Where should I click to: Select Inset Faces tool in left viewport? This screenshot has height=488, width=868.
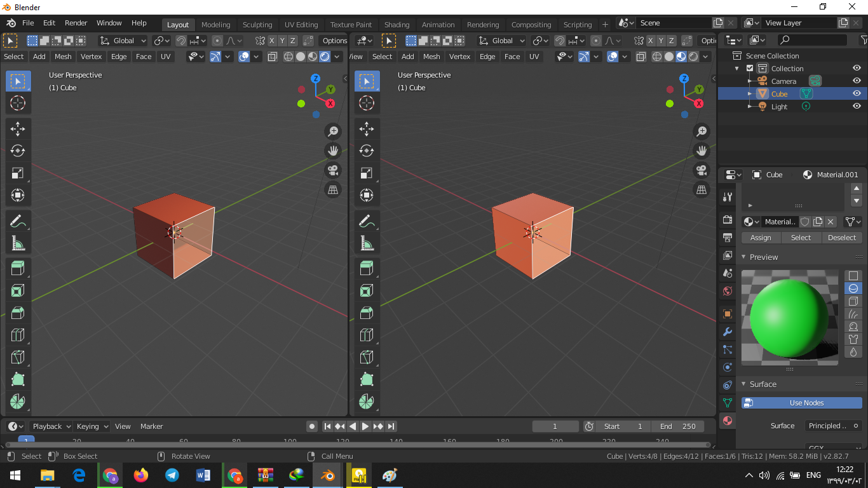pos(18,291)
